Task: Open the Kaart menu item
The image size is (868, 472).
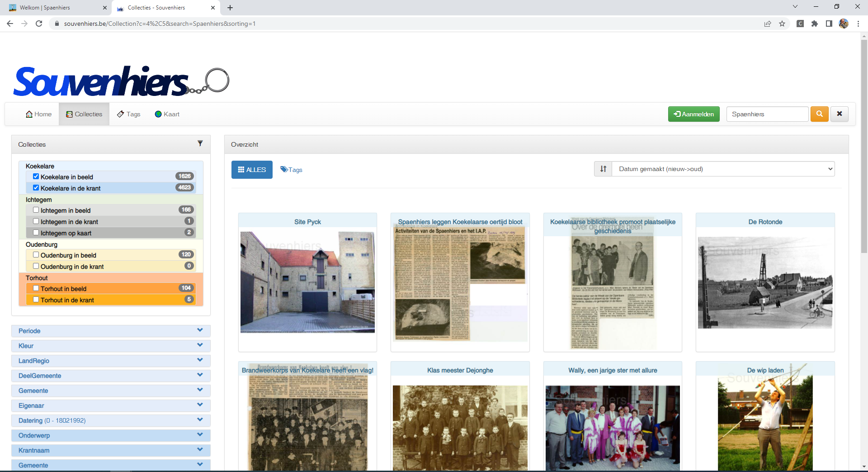Action: click(x=167, y=114)
